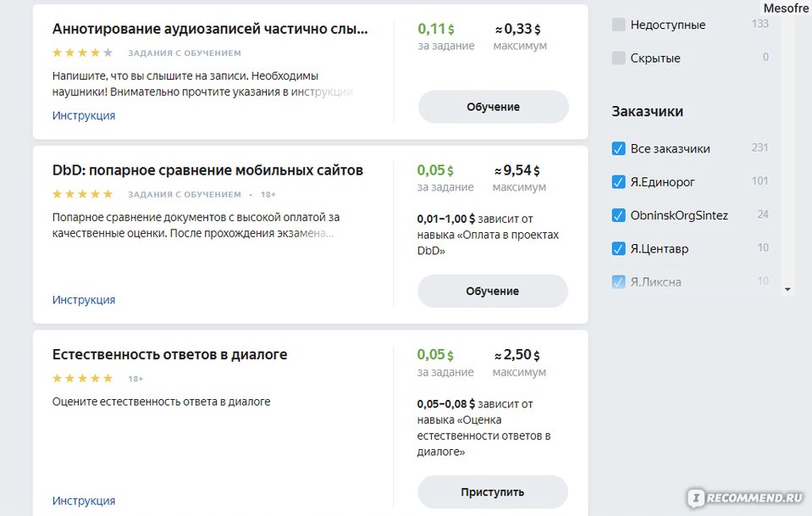The width and height of the screenshot is (812, 516).
Task: Open Инструкция for Естественность ответов task
Action: [x=84, y=501]
